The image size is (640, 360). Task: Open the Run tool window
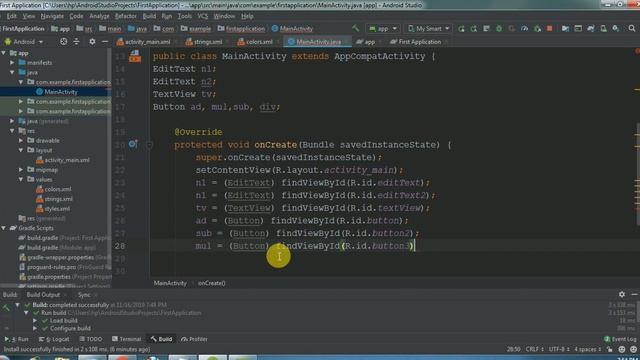point(16,339)
